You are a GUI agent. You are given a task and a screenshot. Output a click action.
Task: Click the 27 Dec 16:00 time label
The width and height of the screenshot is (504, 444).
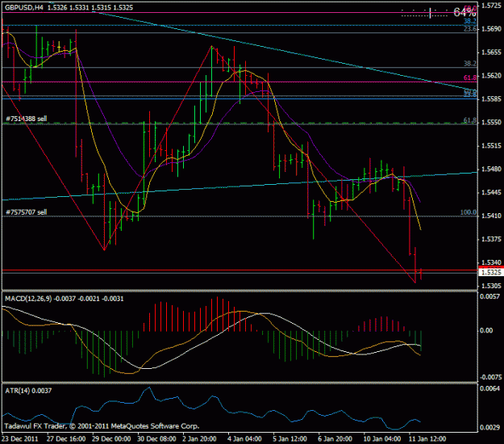[66, 439]
